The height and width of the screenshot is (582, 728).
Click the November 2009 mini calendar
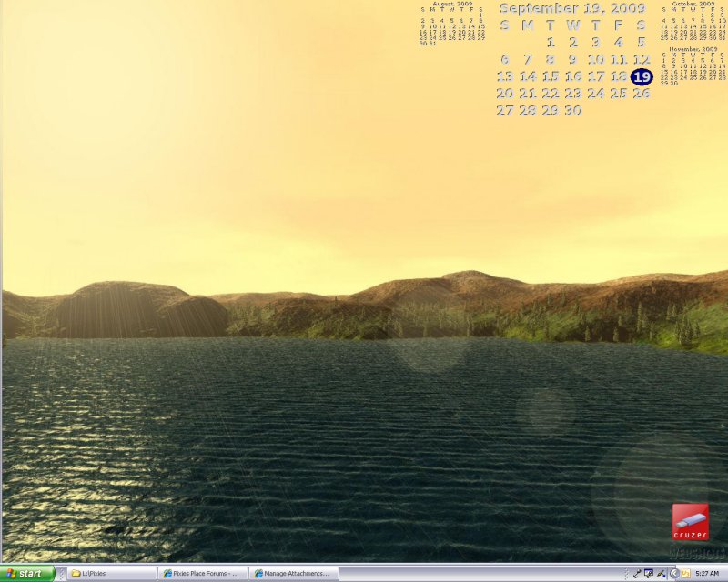693,66
